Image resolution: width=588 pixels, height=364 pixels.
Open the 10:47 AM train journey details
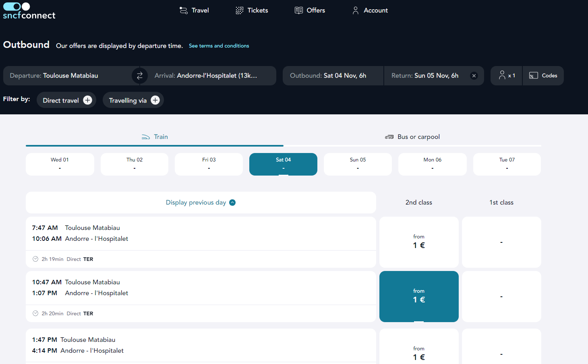(x=201, y=297)
